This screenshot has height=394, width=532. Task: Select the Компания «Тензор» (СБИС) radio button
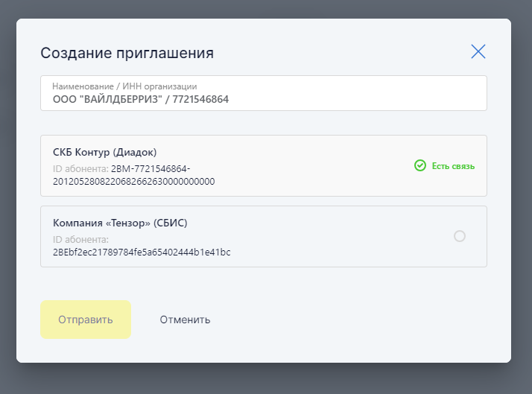point(460,236)
